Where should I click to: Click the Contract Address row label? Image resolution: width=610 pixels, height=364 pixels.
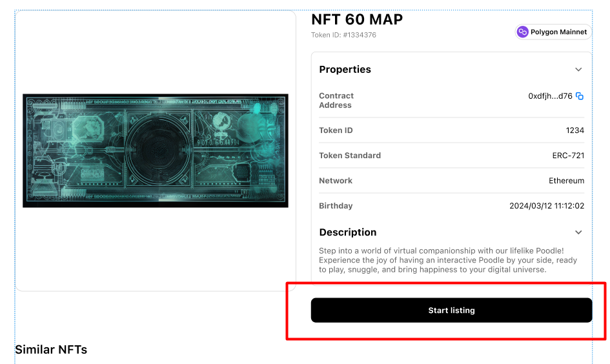point(336,100)
